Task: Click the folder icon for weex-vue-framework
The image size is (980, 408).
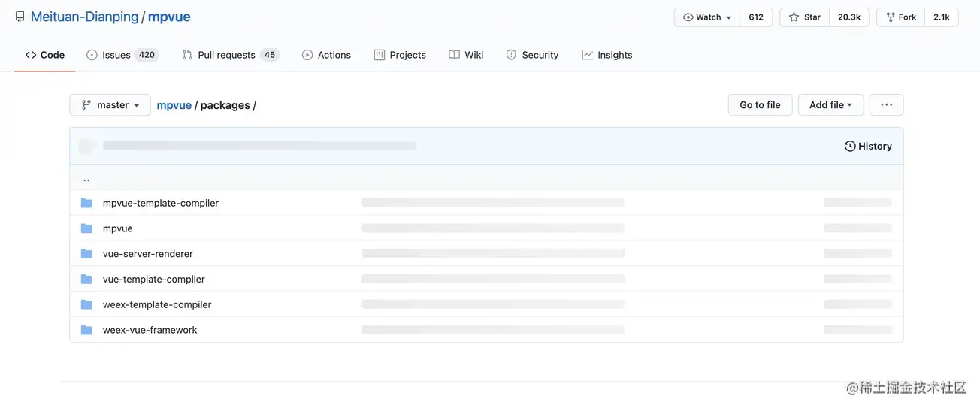Action: coord(86,330)
